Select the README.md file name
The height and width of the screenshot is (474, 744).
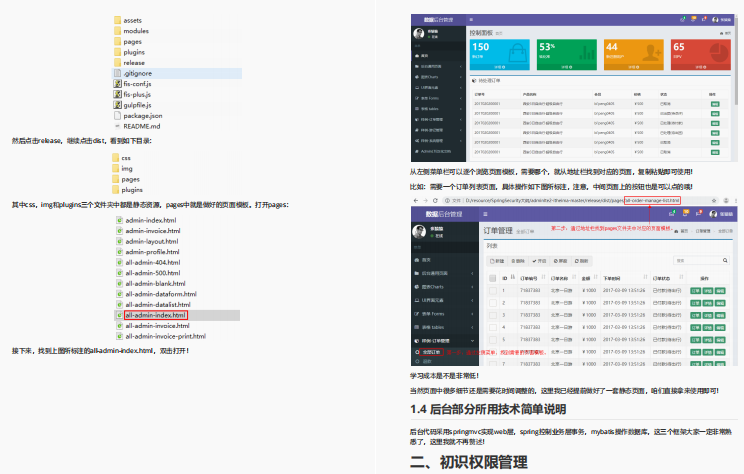pyautogui.click(x=142, y=126)
